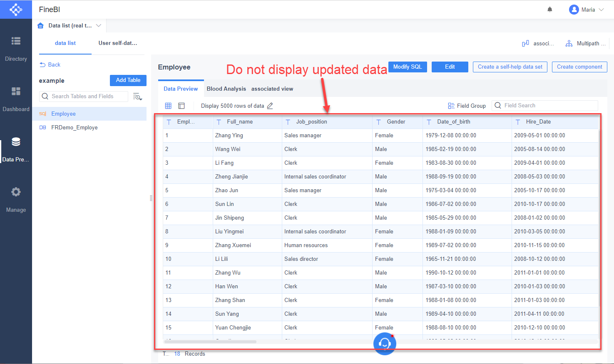
Task: Click the Hire_Date field type icon
Action: point(518,122)
